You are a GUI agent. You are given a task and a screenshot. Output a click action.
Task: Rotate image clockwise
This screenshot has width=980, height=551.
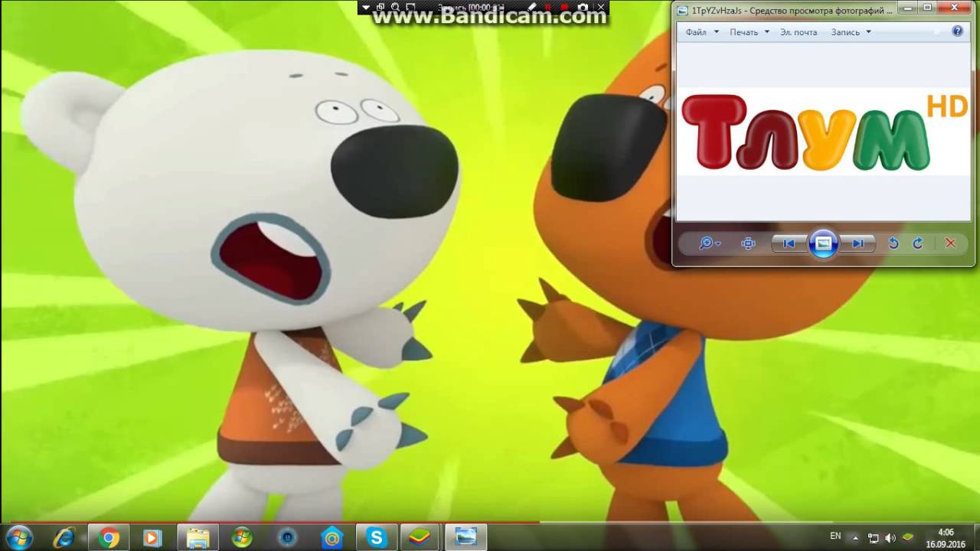click(x=918, y=243)
